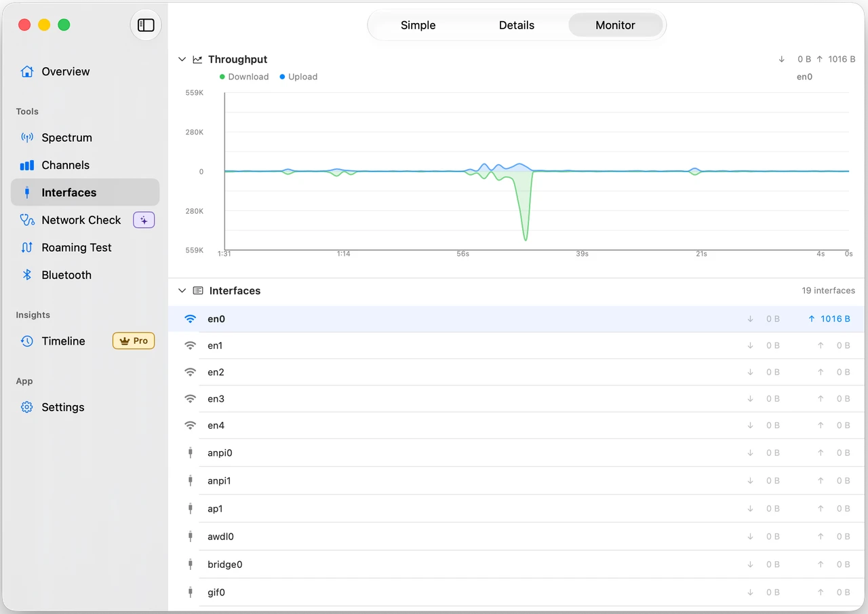Select the gif0 interface name
Viewport: 868px width, 614px height.
[216, 592]
